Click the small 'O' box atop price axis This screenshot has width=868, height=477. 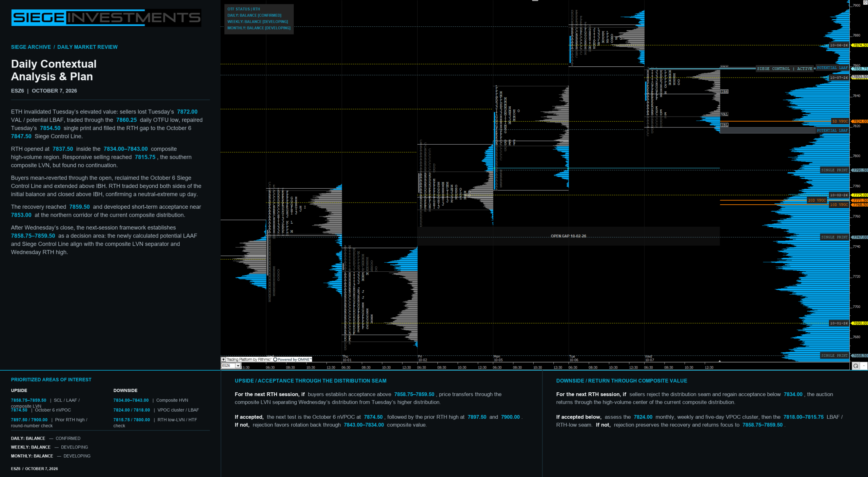point(865,2)
